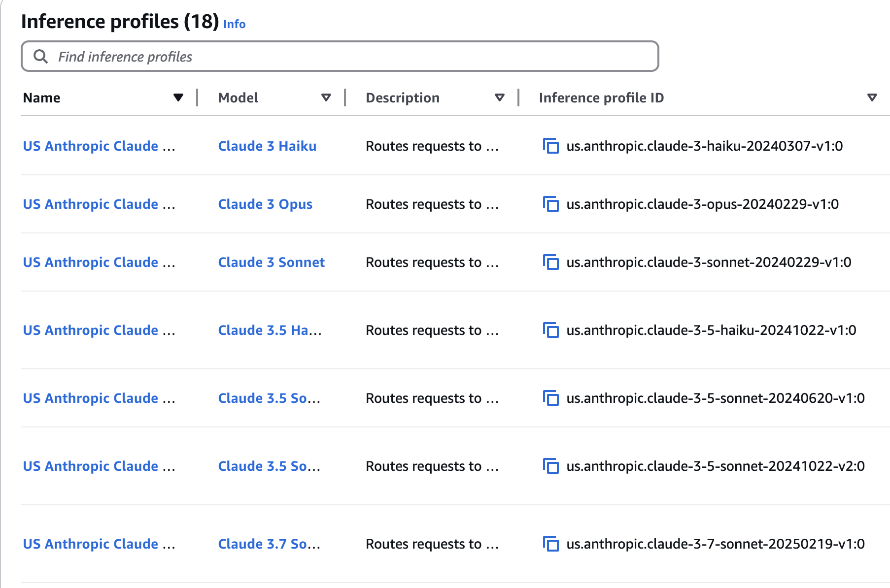Viewport: 890px width, 588px height.
Task: Select text us.anthropic.claude-3-5-haiku-20241022-v1:0
Action: [x=712, y=330]
